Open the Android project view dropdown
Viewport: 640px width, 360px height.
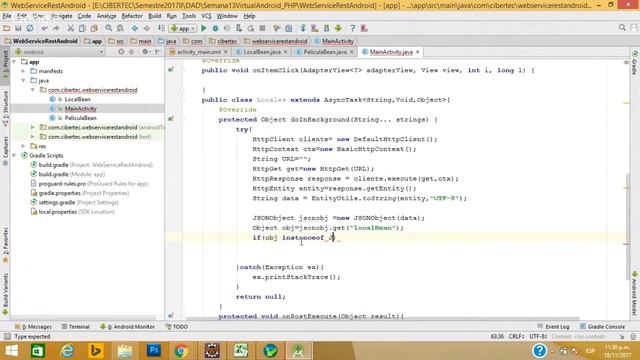59,52
